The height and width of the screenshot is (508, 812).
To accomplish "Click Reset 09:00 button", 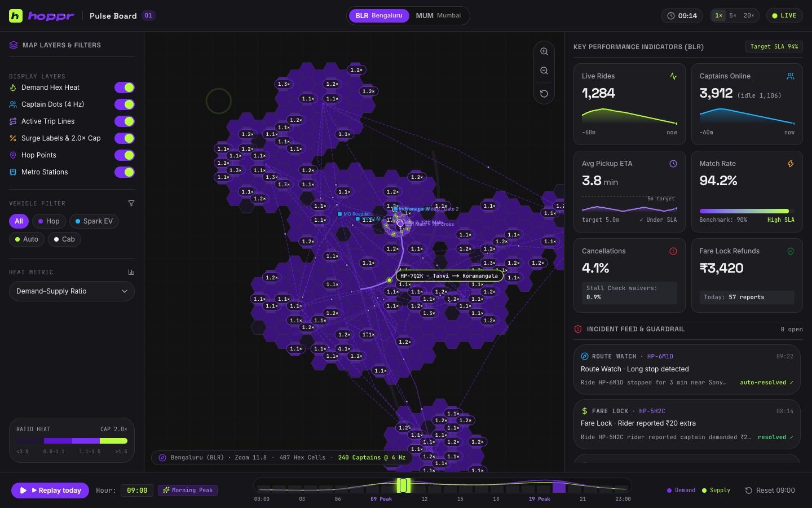I will pyautogui.click(x=770, y=491).
